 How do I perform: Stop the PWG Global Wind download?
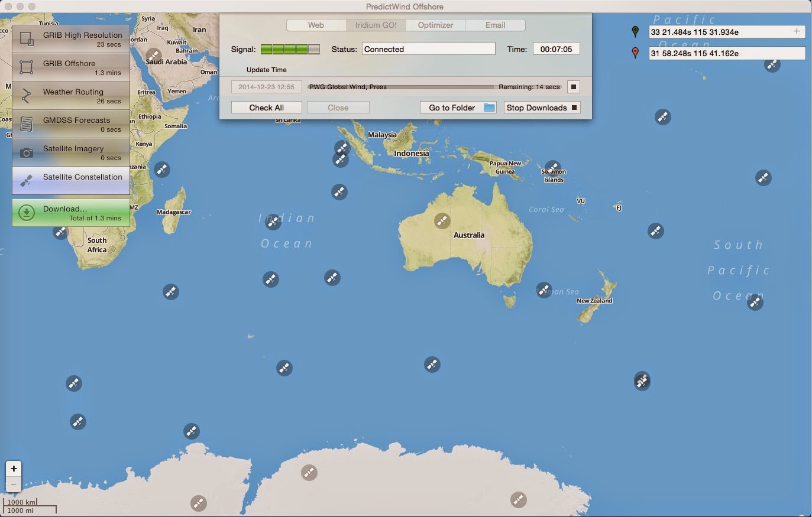574,87
